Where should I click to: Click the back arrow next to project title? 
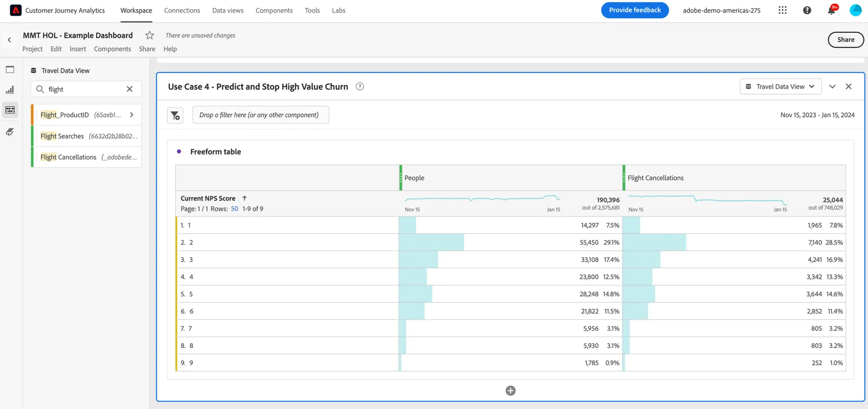9,40
